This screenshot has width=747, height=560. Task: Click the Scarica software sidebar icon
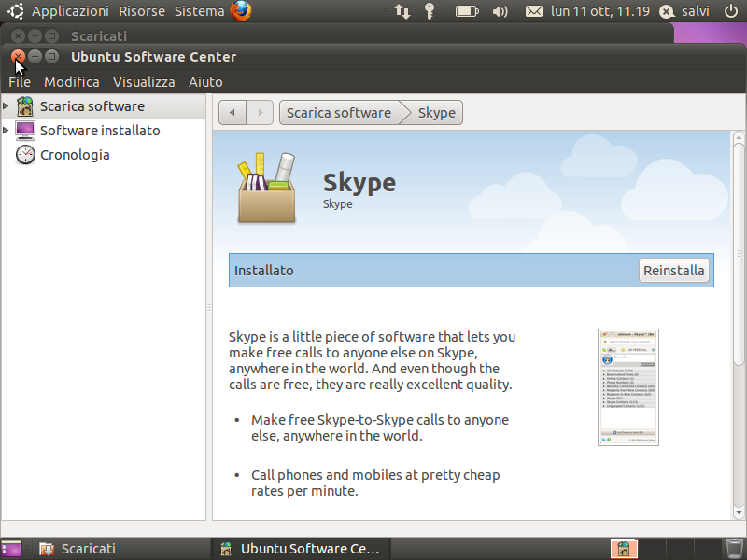25,106
